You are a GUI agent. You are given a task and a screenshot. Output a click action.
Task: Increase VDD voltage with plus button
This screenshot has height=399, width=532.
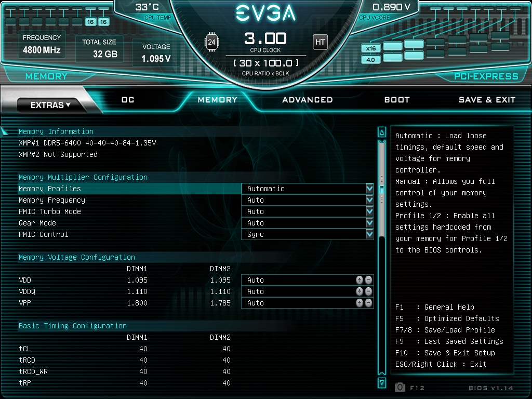click(360, 280)
